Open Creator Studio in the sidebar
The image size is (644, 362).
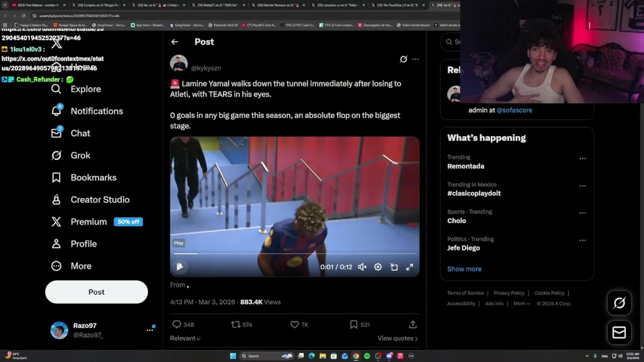[90, 200]
